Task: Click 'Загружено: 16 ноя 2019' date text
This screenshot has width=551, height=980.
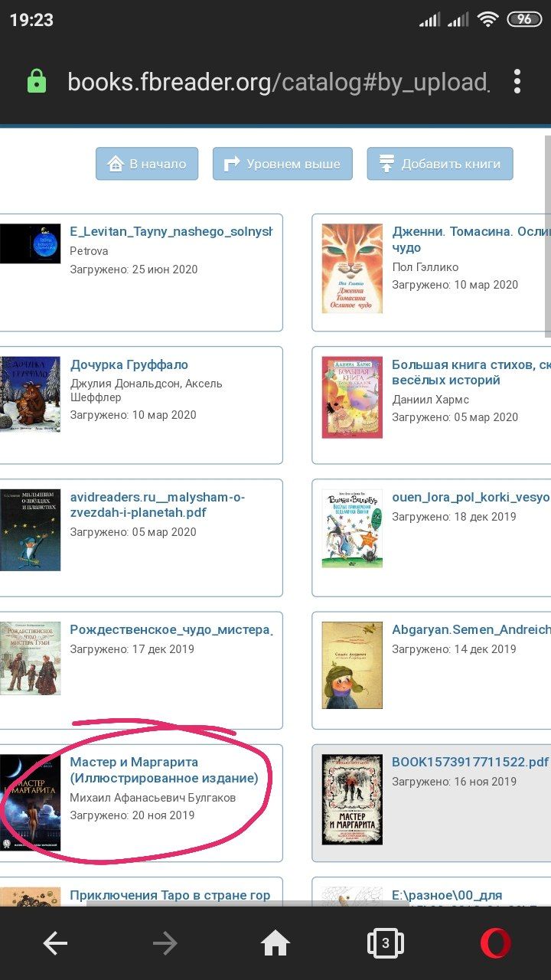Action: point(455,782)
